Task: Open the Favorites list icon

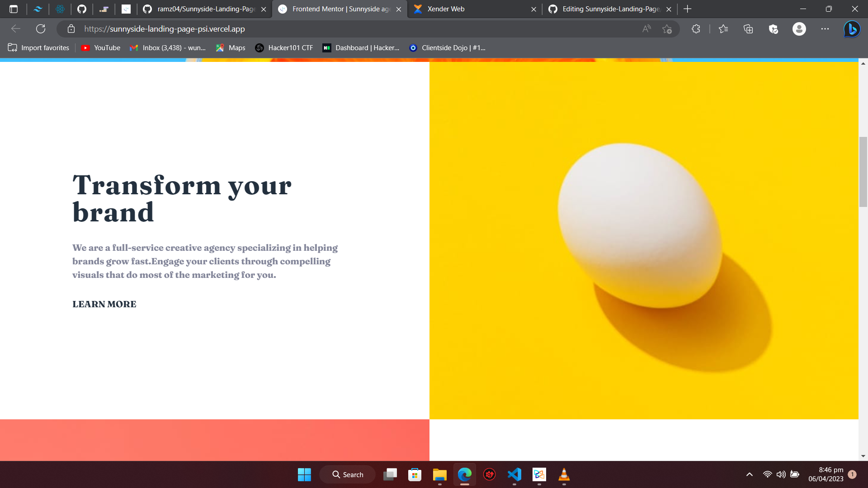Action: (723, 28)
